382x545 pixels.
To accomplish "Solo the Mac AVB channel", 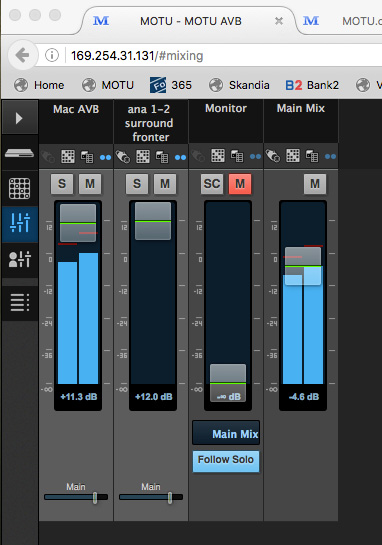I will (x=62, y=184).
